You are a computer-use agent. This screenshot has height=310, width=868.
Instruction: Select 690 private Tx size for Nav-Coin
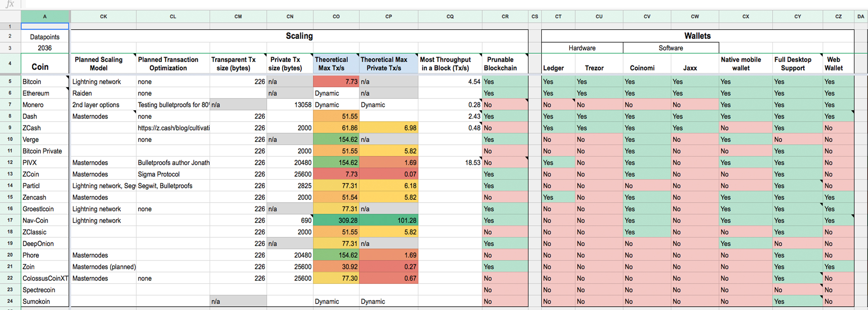pyautogui.click(x=290, y=220)
